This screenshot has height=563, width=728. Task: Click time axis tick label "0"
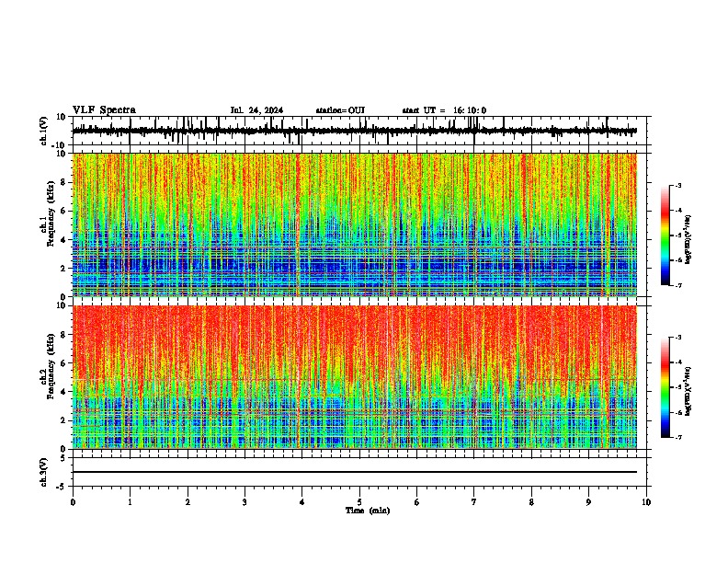[x=73, y=502]
